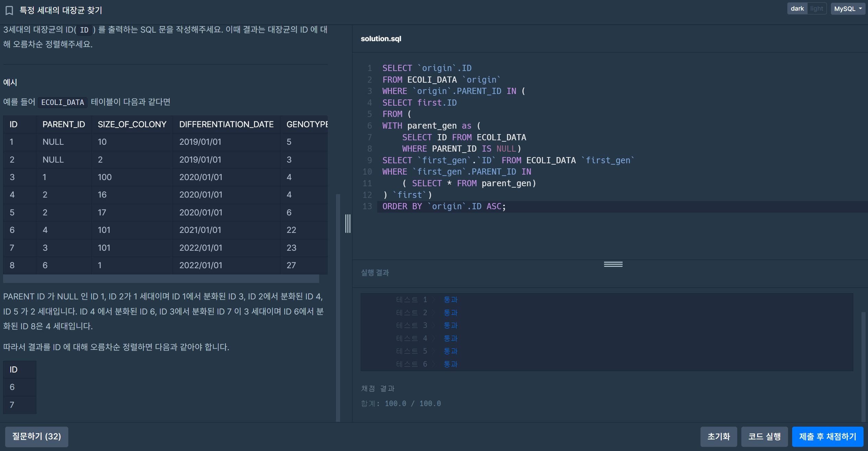Select the solution.sql file tab
Image resolution: width=868 pixels, height=451 pixels.
[x=381, y=39]
